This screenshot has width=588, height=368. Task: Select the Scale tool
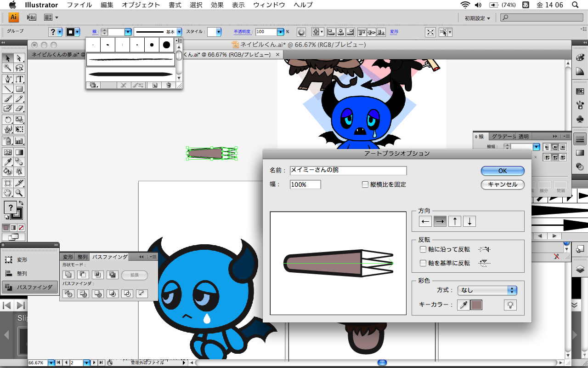[19, 120]
